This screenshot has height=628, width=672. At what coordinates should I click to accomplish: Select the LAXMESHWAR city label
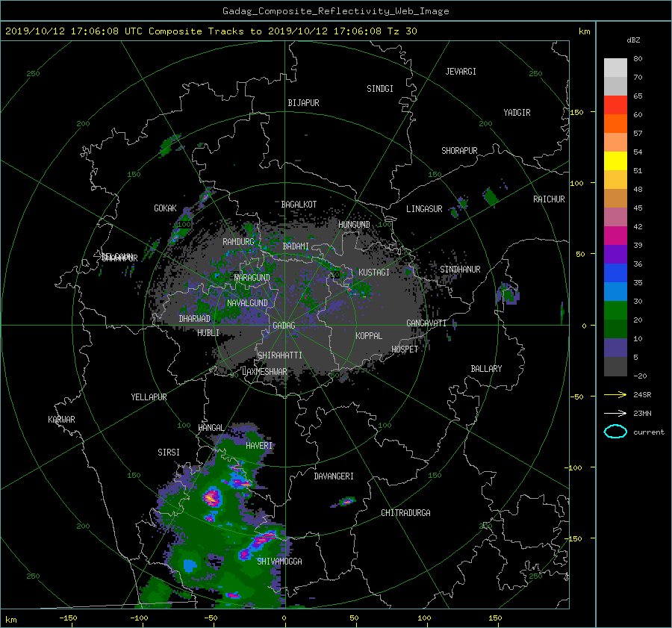[264, 372]
